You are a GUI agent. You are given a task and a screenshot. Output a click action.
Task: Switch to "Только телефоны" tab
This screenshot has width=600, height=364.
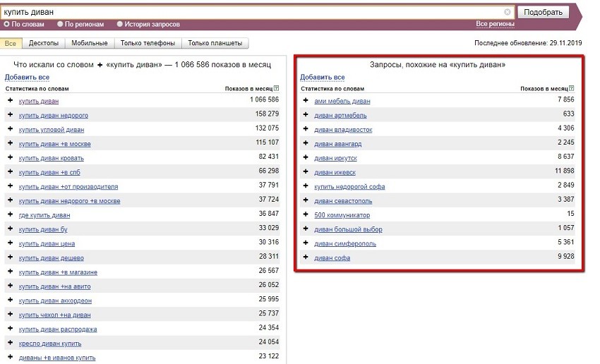coord(148,43)
